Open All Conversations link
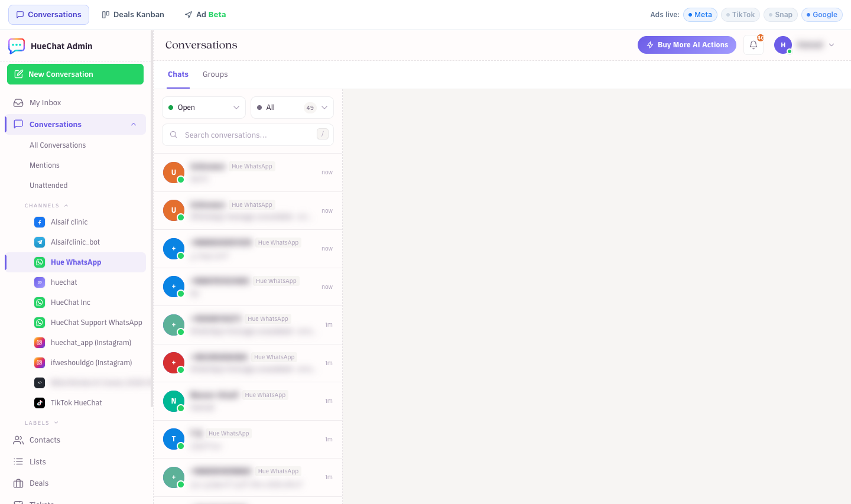851x504 pixels. pos(58,145)
